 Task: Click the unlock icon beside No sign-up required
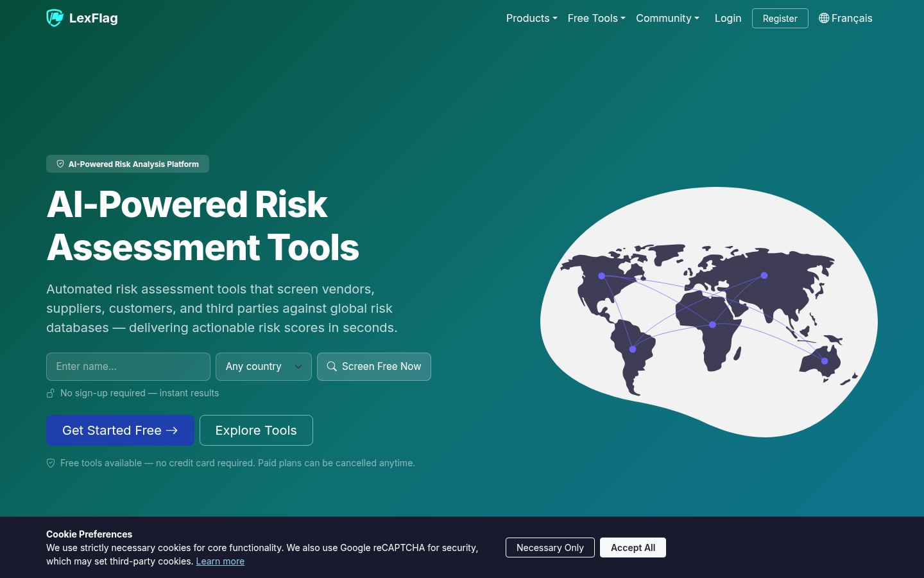pos(51,393)
